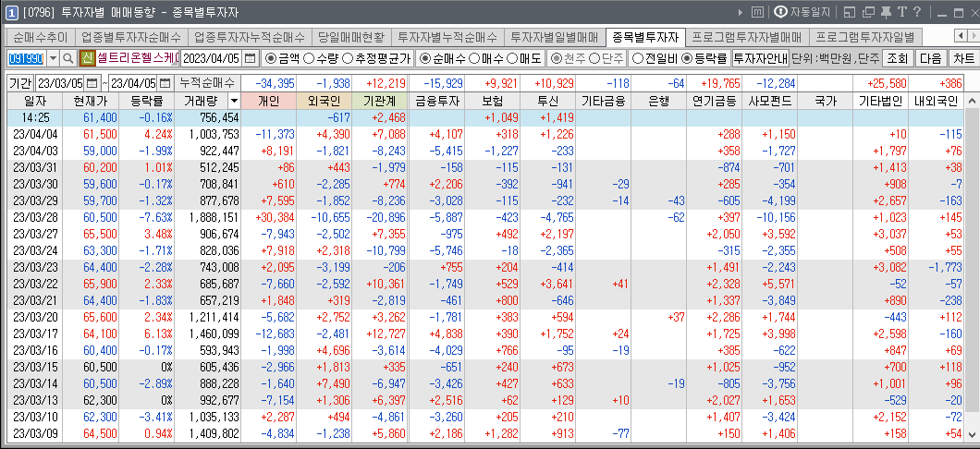Open the 거래량 column dropdown arrow

click(233, 100)
